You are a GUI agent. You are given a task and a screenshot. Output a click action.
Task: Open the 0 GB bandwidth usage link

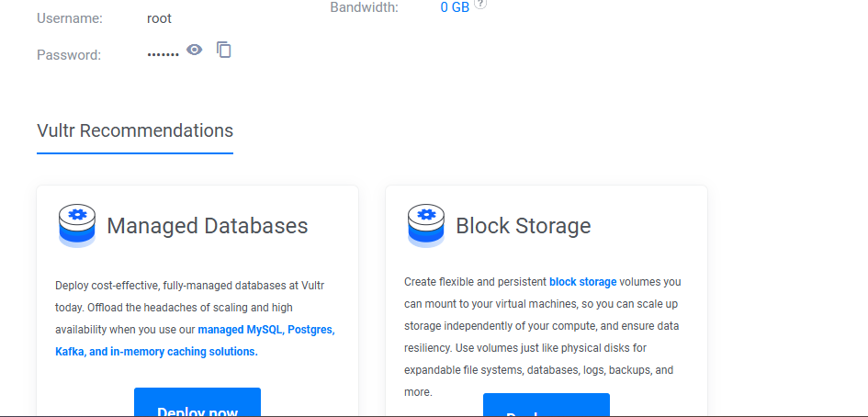click(455, 7)
